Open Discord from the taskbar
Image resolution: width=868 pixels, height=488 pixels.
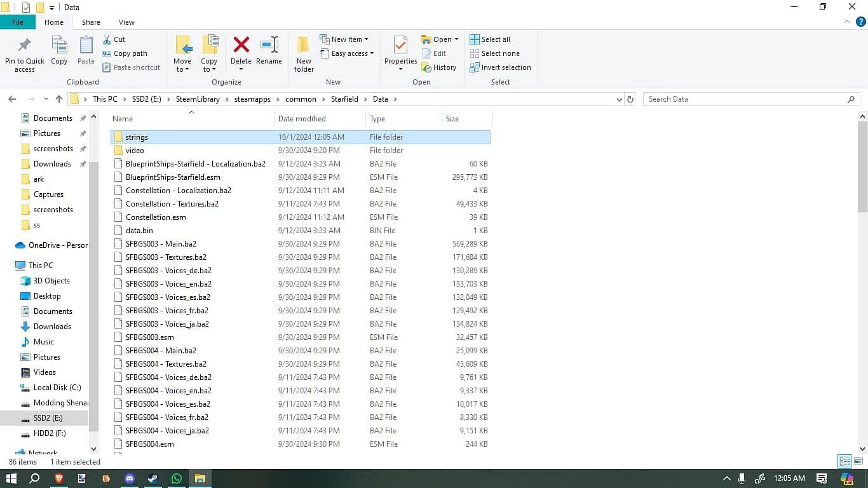pyautogui.click(x=130, y=478)
